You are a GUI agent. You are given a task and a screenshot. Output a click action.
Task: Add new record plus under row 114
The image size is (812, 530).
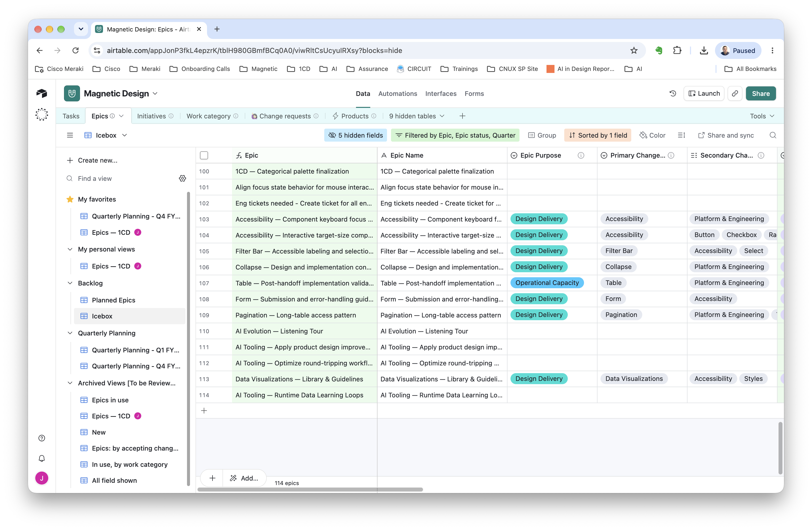click(204, 411)
